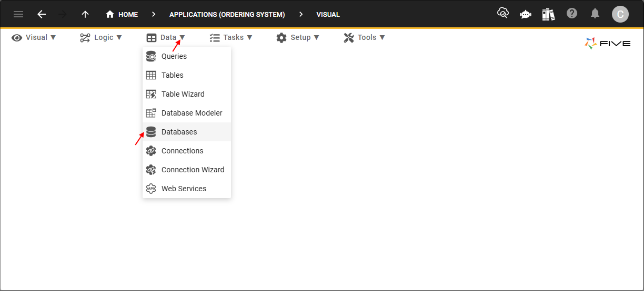This screenshot has height=291, width=644.
Task: Click the Queries search database icon
Action: (x=151, y=56)
